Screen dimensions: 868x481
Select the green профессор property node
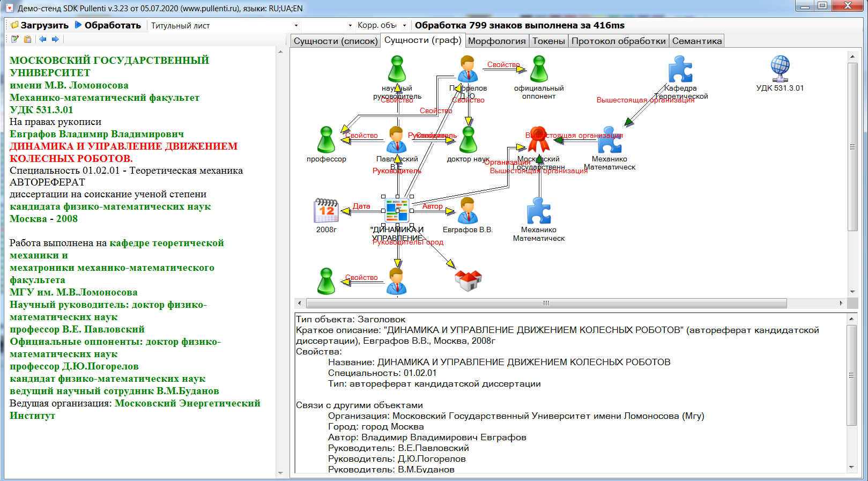coord(326,140)
